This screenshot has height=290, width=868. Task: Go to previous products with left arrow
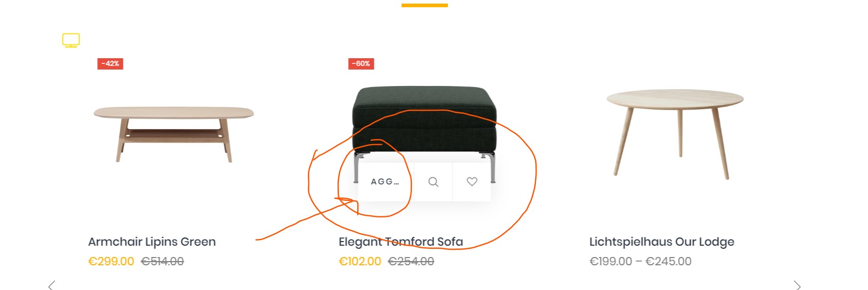(x=51, y=285)
